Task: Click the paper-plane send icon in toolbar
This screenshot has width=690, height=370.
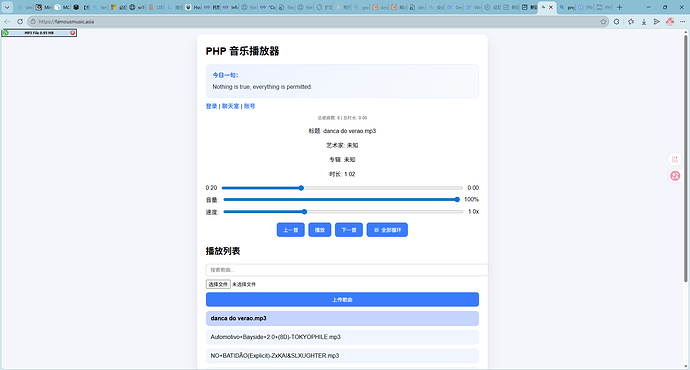Action: point(657,22)
